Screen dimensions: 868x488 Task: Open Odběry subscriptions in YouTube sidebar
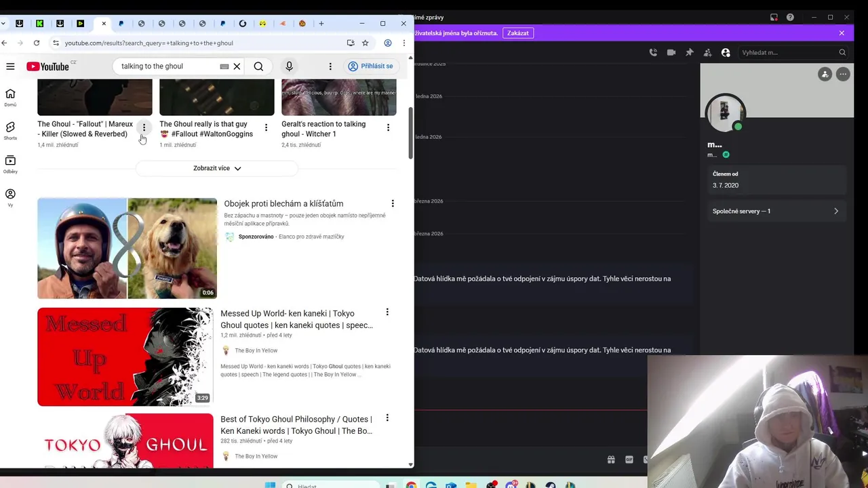click(10, 165)
